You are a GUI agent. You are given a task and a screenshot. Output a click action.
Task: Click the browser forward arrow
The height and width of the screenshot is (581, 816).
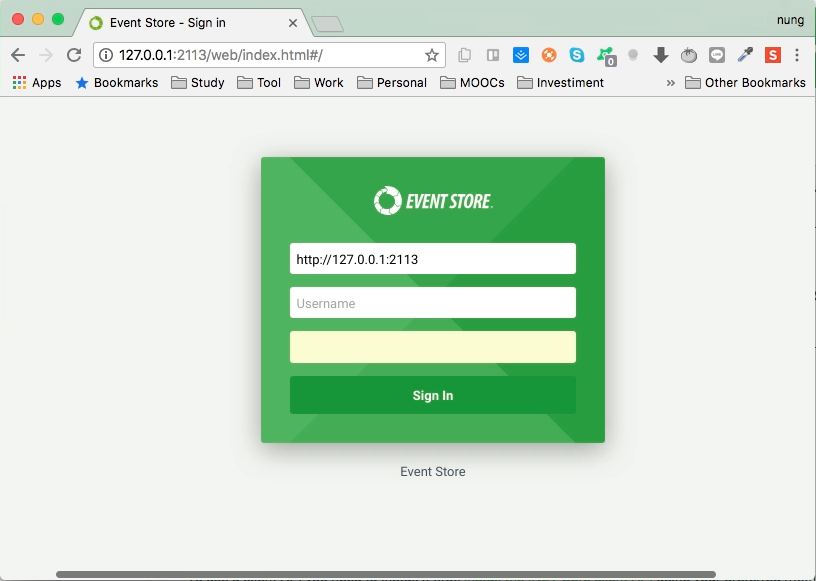coord(46,55)
